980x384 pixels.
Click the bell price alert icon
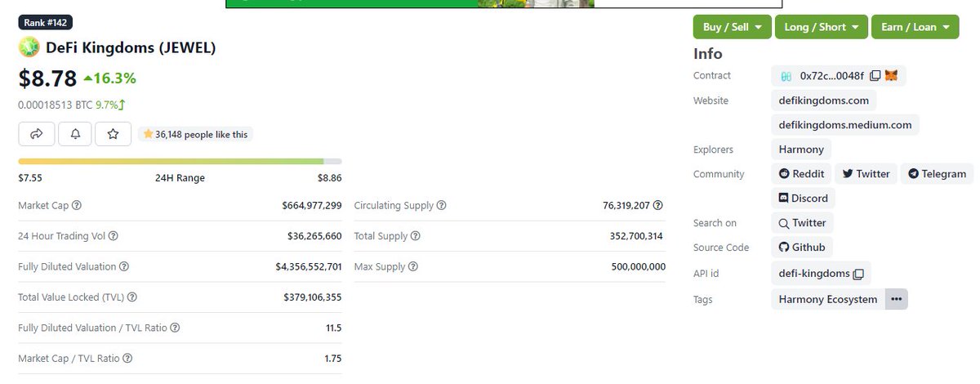click(75, 134)
